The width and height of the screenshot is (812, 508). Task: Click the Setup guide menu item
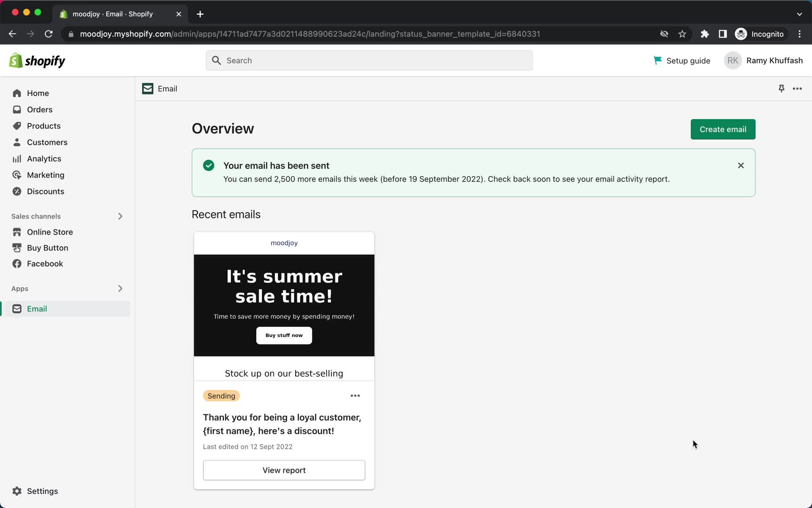pos(681,60)
